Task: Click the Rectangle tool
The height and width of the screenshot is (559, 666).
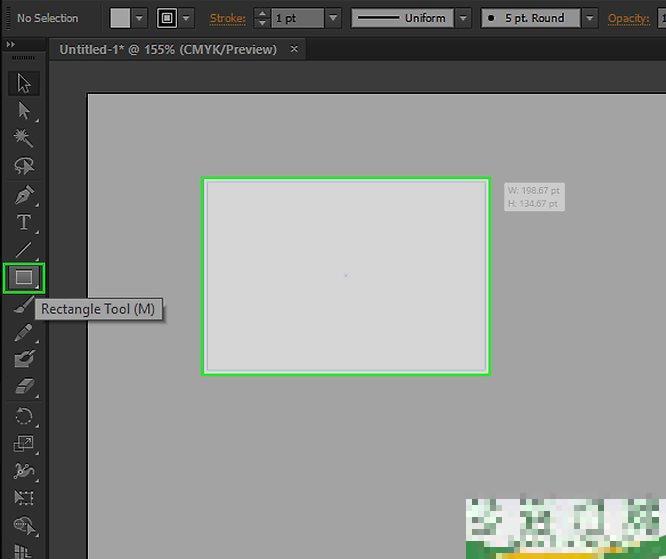Action: [24, 277]
